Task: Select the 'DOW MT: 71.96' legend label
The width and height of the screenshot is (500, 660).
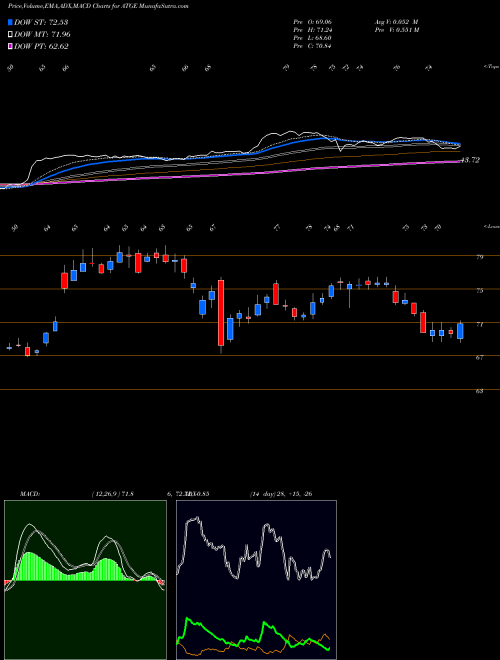Action: [42, 35]
